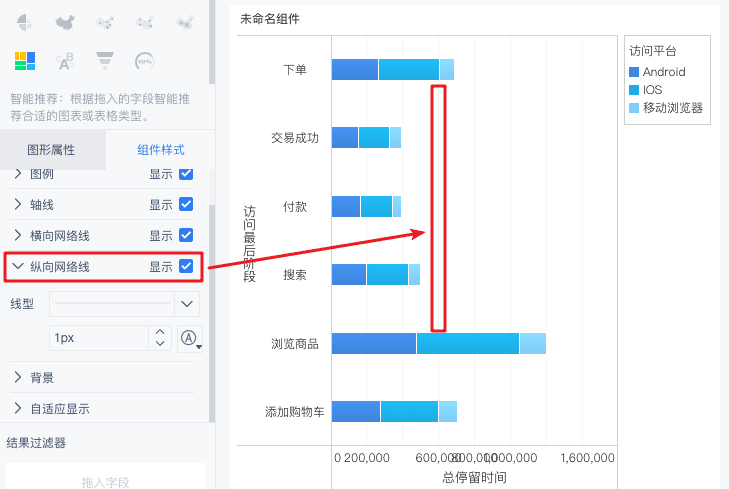This screenshot has height=489, width=729.
Task: Click the 下单 Android bar segment
Action: pos(355,70)
